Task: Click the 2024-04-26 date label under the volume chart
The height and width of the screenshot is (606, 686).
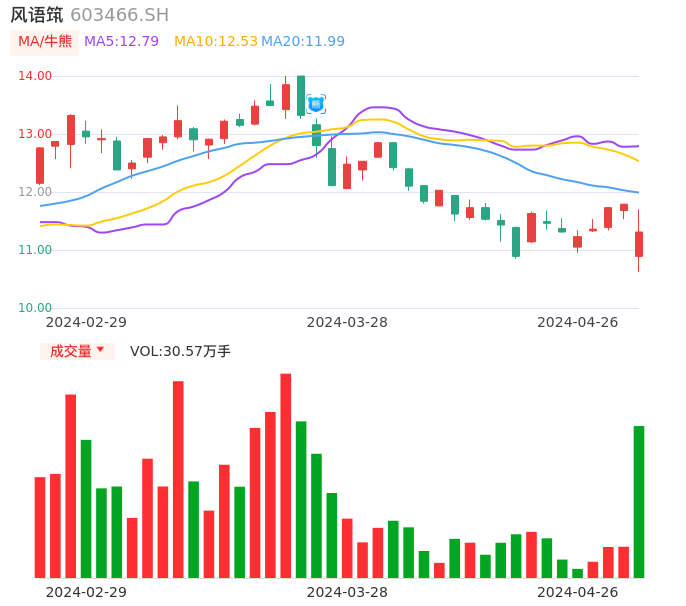Action: [x=577, y=592]
